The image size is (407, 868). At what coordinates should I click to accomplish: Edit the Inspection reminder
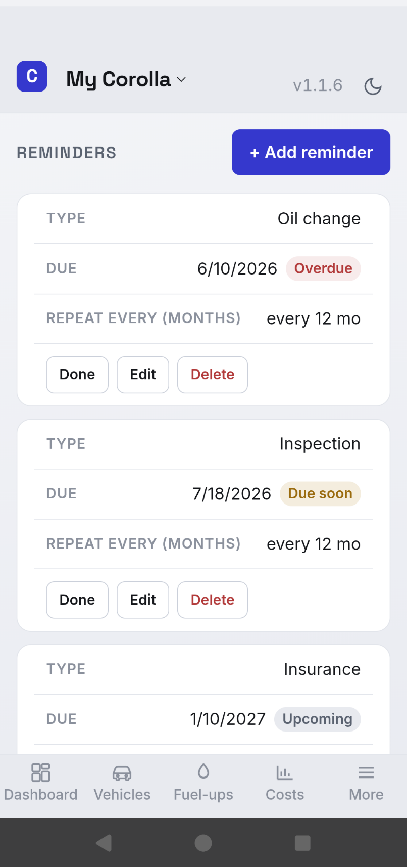tap(143, 600)
